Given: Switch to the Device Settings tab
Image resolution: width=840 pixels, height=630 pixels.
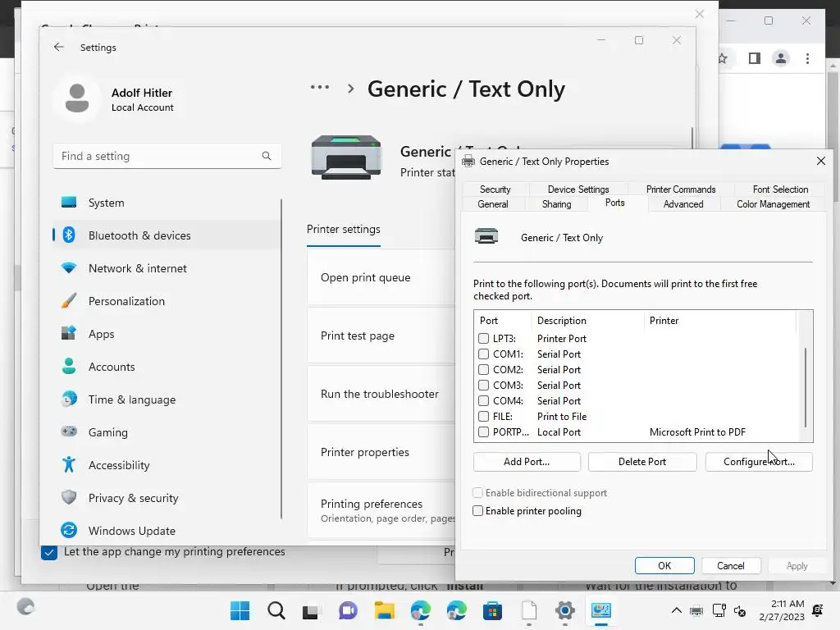Looking at the screenshot, I should [578, 189].
